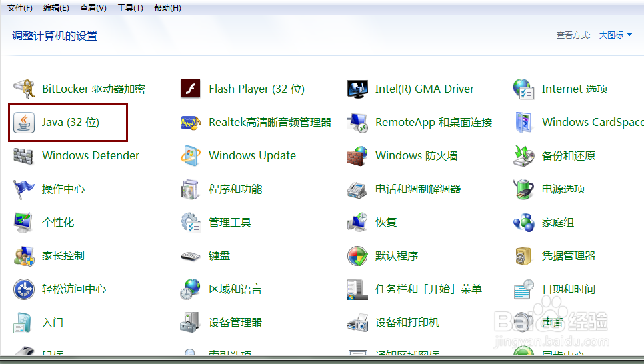Click the 轻松访问中心 label
This screenshot has height=364, width=644.
coord(74,289)
